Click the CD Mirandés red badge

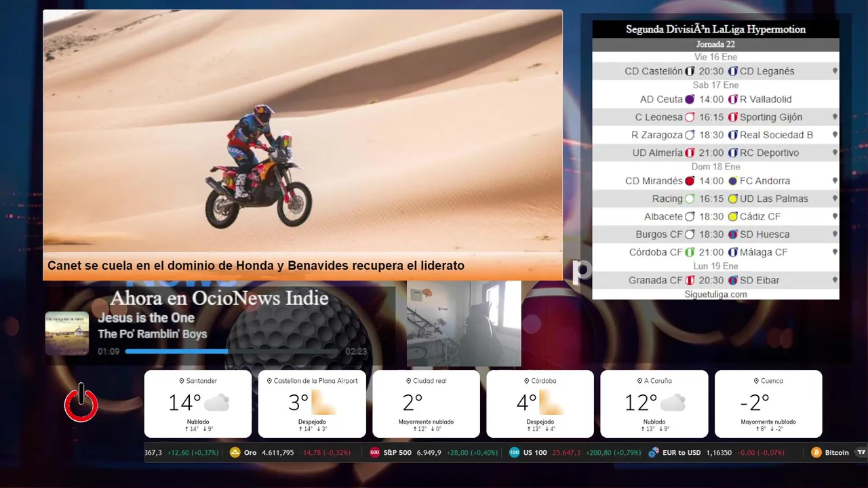pos(690,181)
